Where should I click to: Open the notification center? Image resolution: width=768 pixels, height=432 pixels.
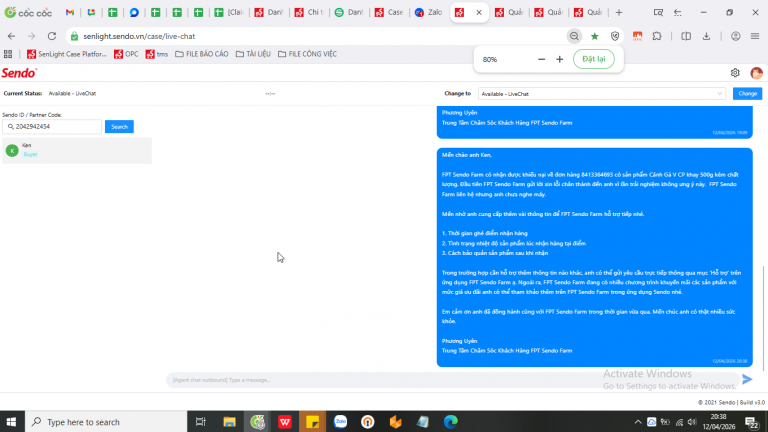click(x=752, y=422)
